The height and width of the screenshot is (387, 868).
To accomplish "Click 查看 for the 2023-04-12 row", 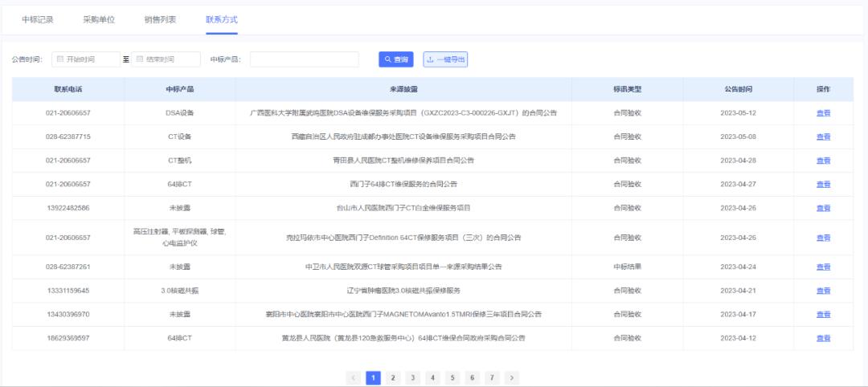I will [823, 338].
